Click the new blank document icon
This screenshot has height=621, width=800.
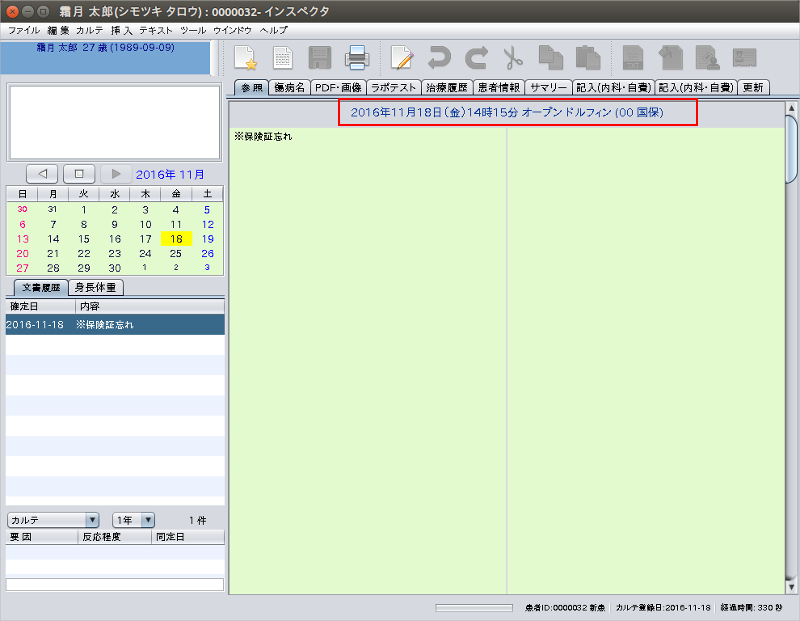pyautogui.click(x=283, y=58)
